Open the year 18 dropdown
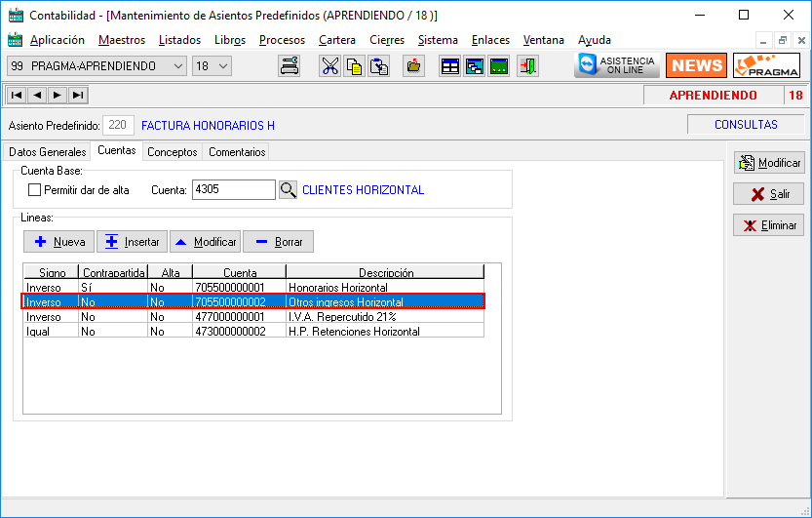 pyautogui.click(x=212, y=66)
